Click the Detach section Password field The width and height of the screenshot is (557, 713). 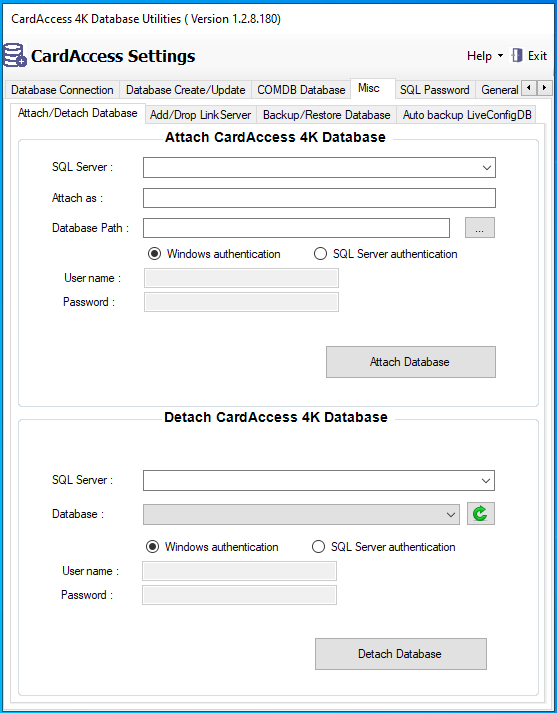coord(239,595)
